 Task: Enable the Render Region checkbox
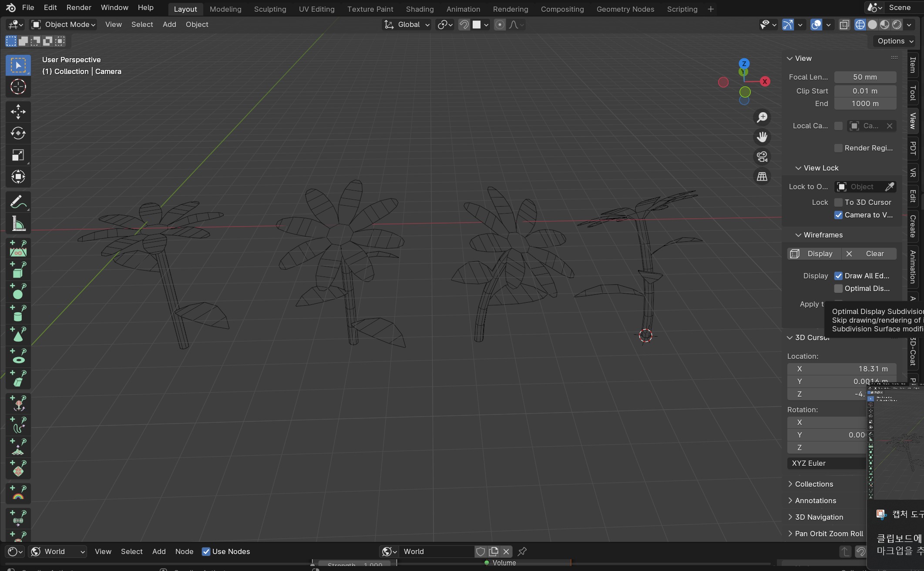(838, 148)
